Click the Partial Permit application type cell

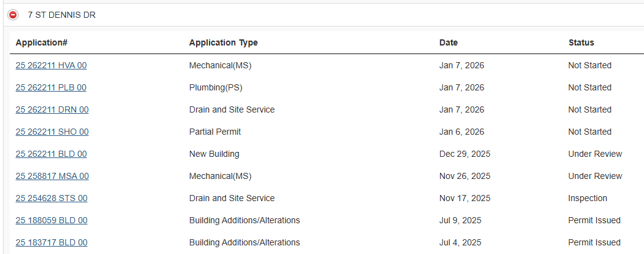tap(215, 132)
